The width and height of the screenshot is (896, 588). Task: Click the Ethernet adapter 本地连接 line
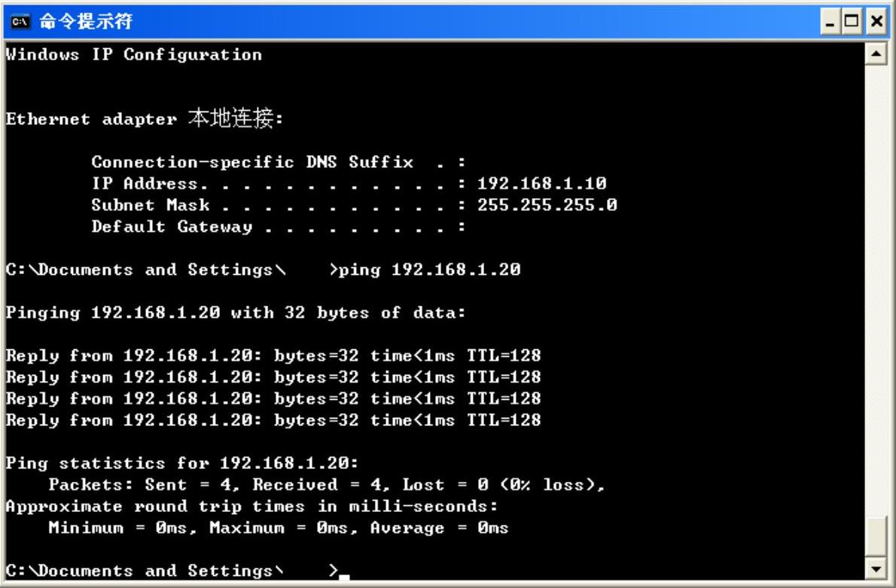145,118
